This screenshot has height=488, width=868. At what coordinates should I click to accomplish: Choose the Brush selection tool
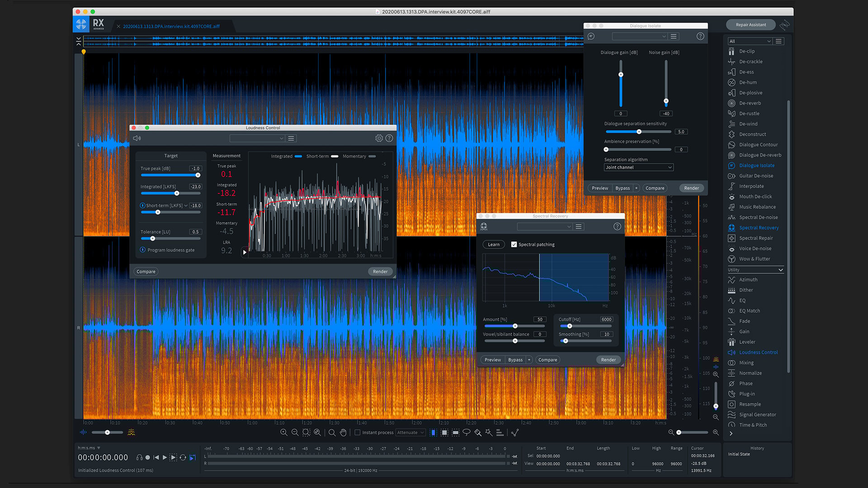(478, 432)
